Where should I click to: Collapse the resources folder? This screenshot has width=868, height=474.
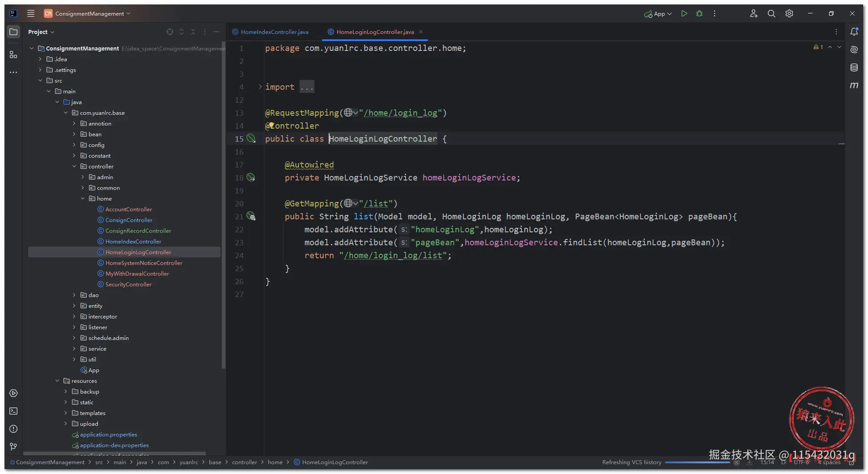[57, 381]
